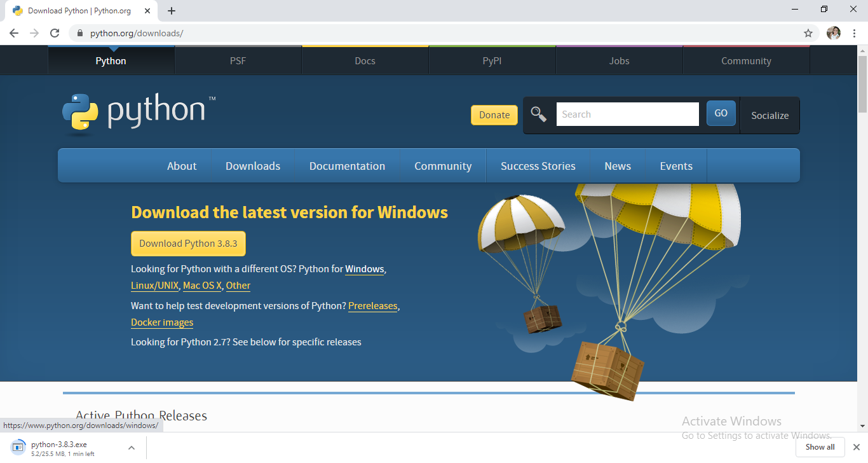Switch to the PSF site tab
Image resolution: width=868 pixels, height=463 pixels.
[x=238, y=61]
